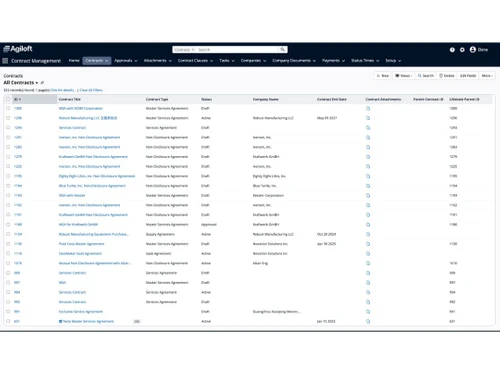Screen dimensions: 500x375
Task: Check the box for Tesla Master Services Agreement
Action: tap(8, 321)
